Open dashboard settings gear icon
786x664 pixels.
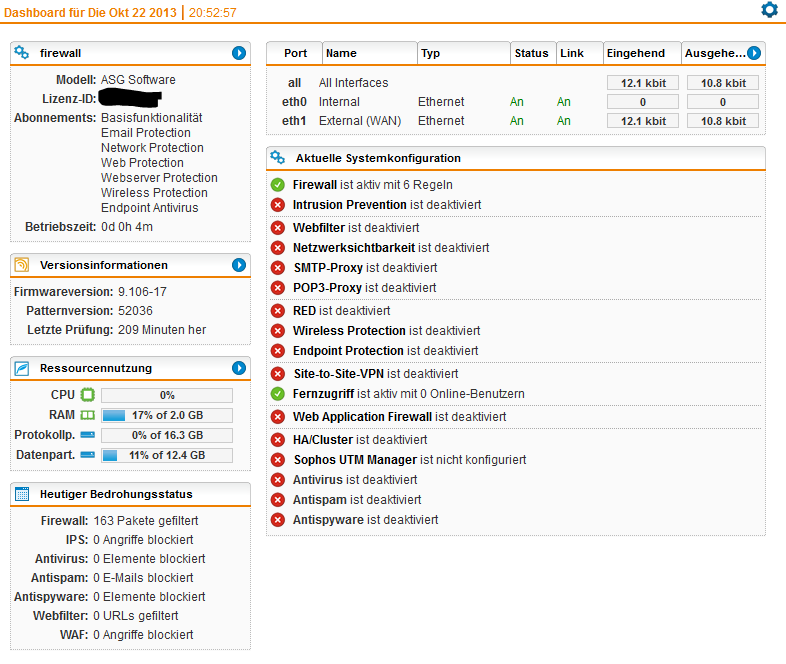tap(769, 10)
